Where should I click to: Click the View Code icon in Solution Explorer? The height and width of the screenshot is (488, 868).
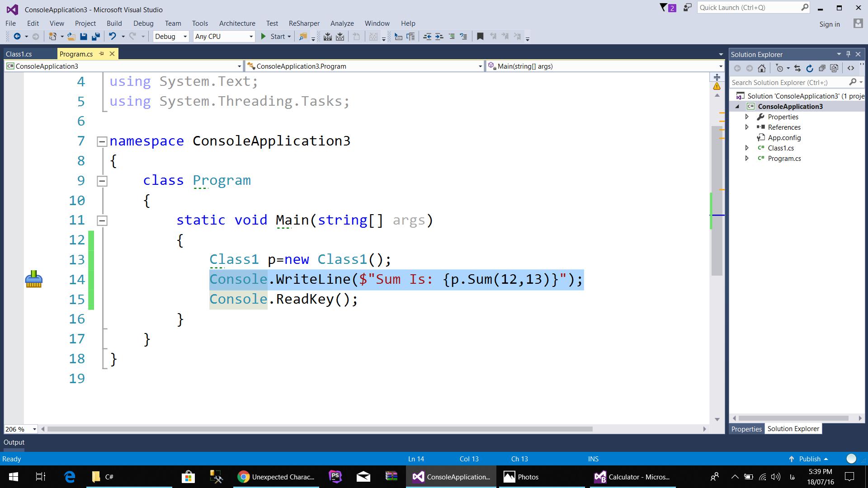coord(851,68)
